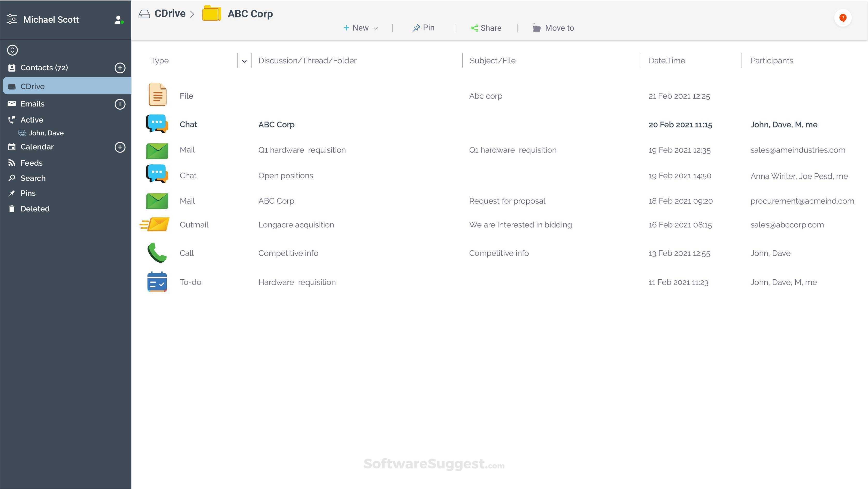Viewport: 868px width, 489px height.
Task: Collapse sidebar with circular chevron toggle
Action: point(12,50)
